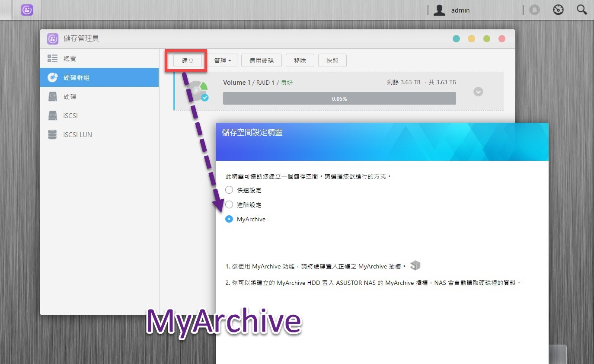This screenshot has width=594, height=364.
Task: Click the iSCSI drive icon
Action: 52,115
